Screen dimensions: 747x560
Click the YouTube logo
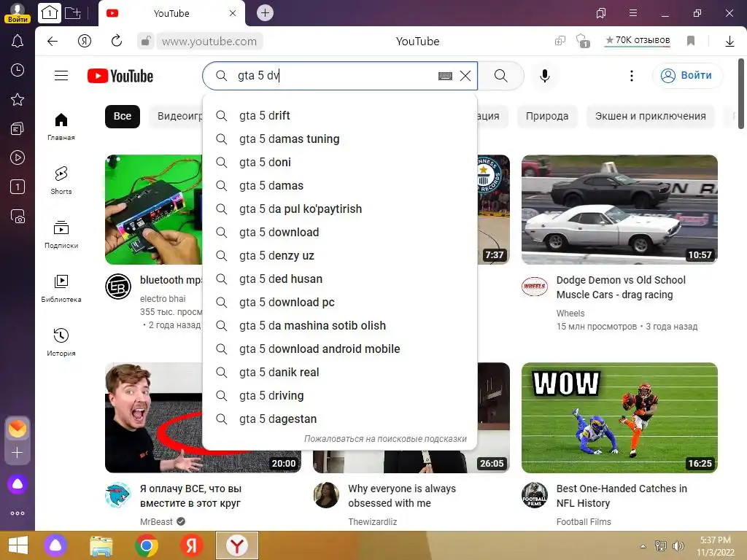pos(120,76)
